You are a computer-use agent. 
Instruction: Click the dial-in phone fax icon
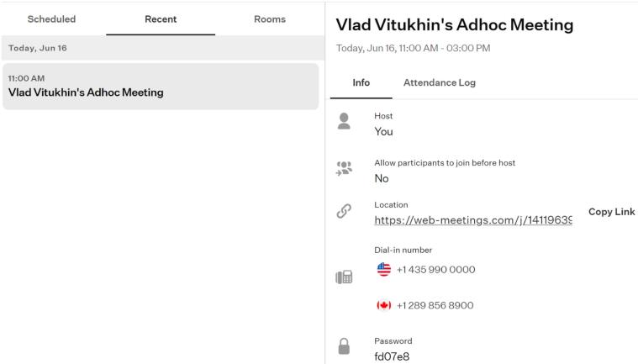pyautogui.click(x=344, y=277)
